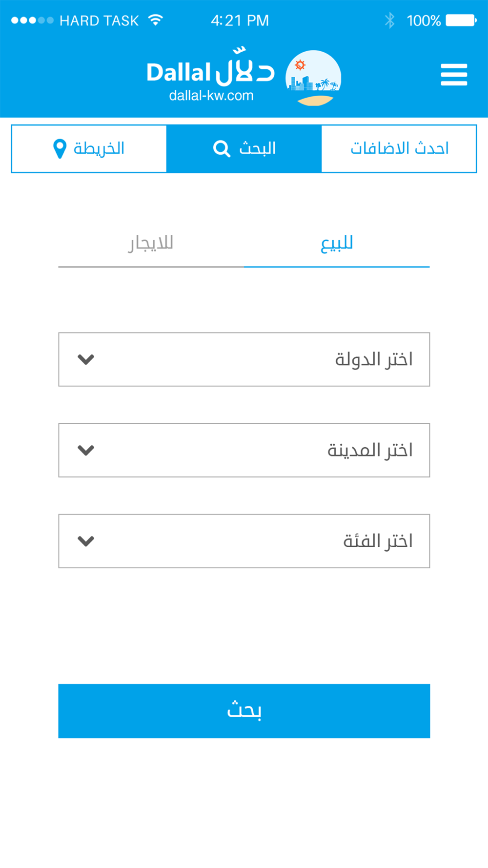Select the للبيع (for sale) option

coord(337,243)
